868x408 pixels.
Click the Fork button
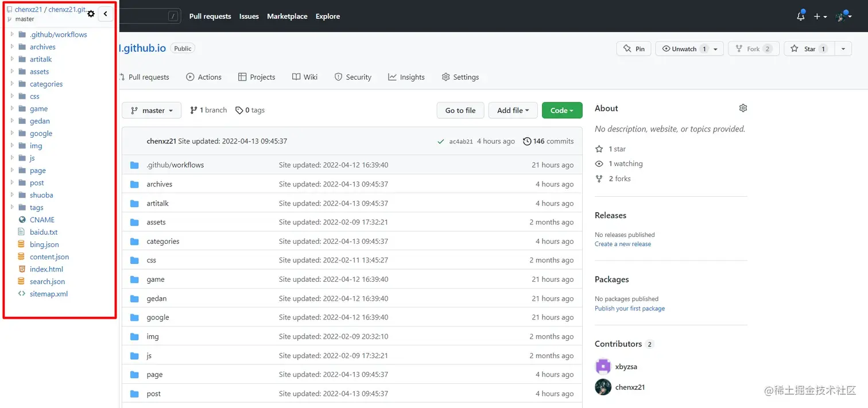(x=754, y=49)
